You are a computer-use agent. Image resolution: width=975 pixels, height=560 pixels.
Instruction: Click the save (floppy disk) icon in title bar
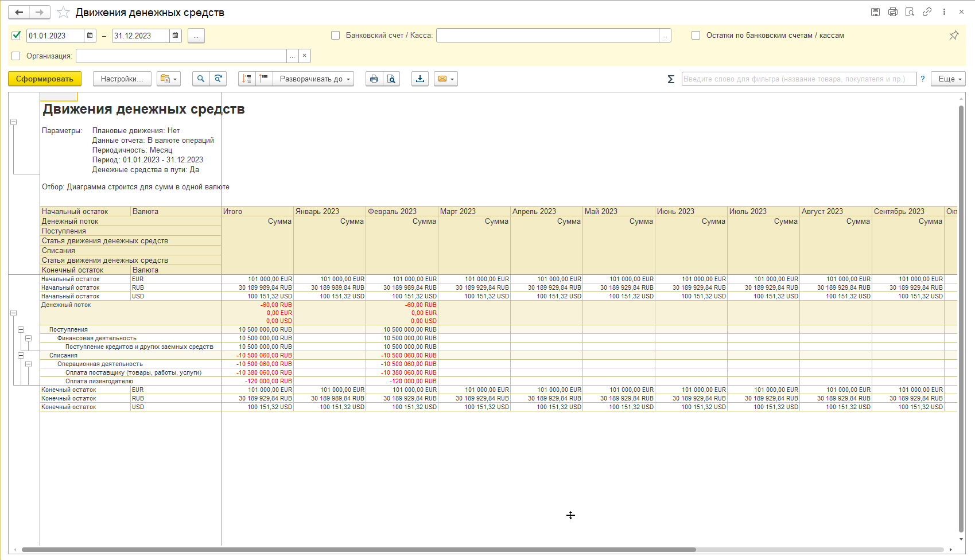tap(875, 12)
